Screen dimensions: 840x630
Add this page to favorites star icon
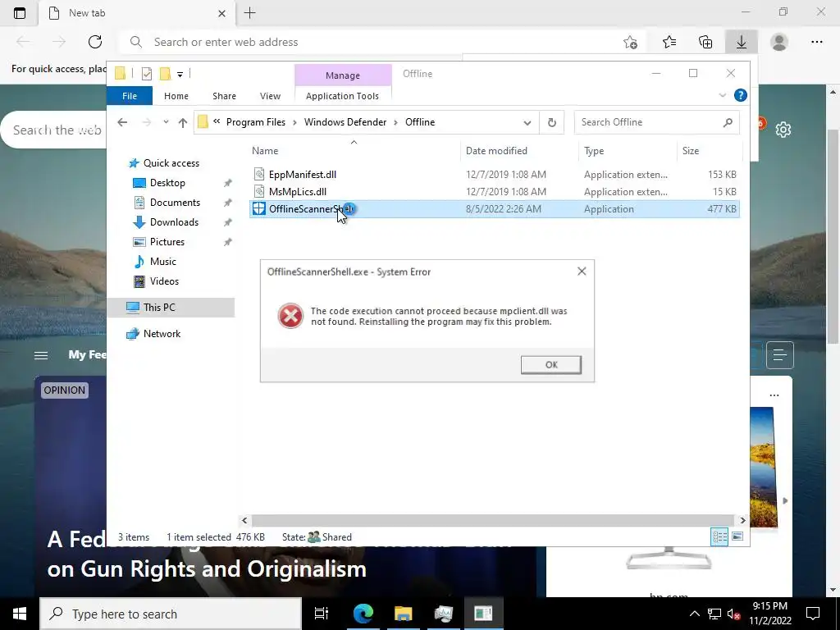tap(631, 43)
